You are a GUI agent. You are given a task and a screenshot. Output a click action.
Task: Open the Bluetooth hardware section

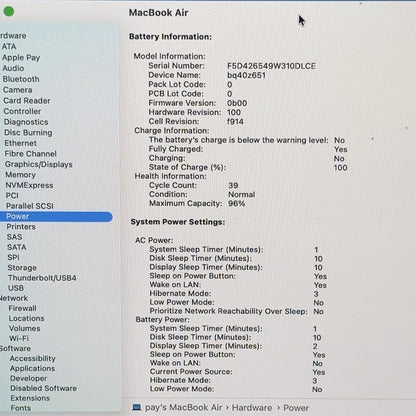(x=21, y=79)
